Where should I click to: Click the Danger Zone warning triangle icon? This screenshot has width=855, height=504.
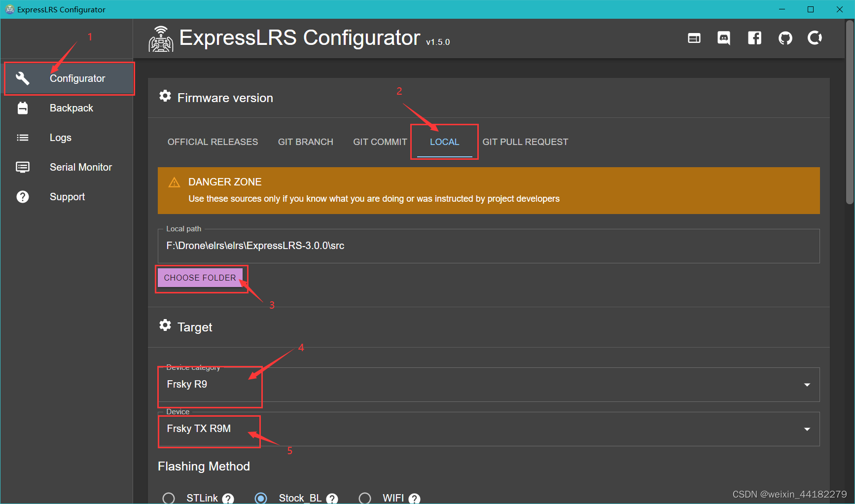point(174,182)
